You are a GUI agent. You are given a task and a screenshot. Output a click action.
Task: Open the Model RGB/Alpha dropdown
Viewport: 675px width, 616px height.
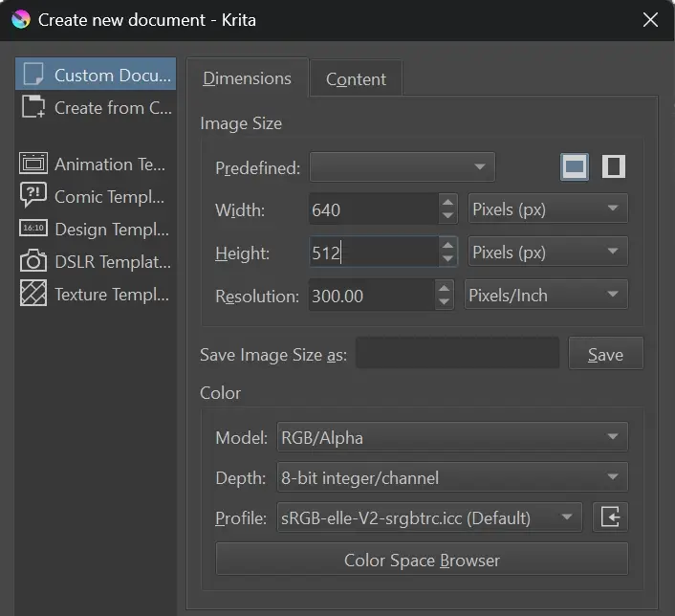tap(452, 437)
